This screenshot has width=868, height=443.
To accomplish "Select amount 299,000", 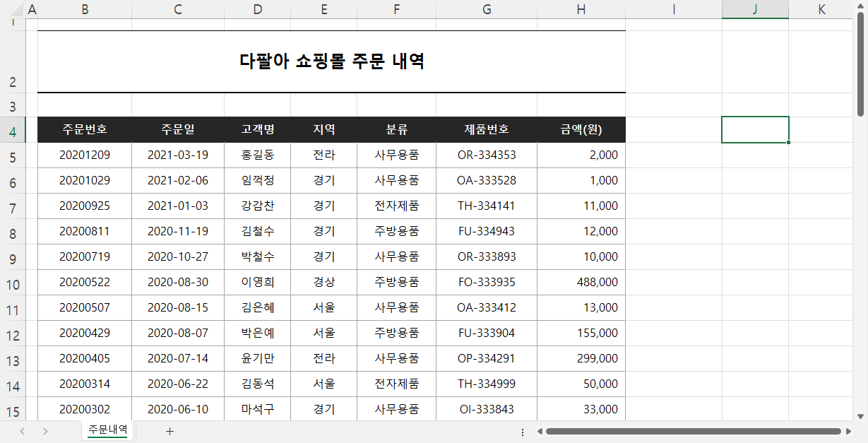I will click(x=581, y=359).
